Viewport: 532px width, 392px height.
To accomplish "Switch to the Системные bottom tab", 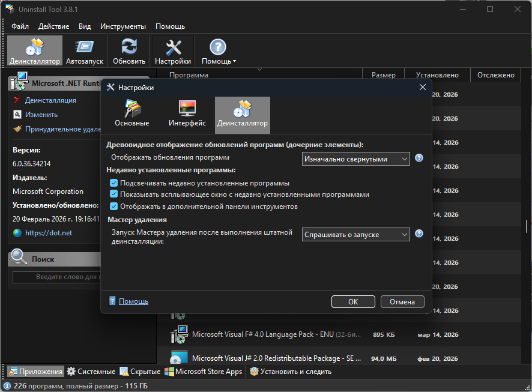I will coord(91,372).
